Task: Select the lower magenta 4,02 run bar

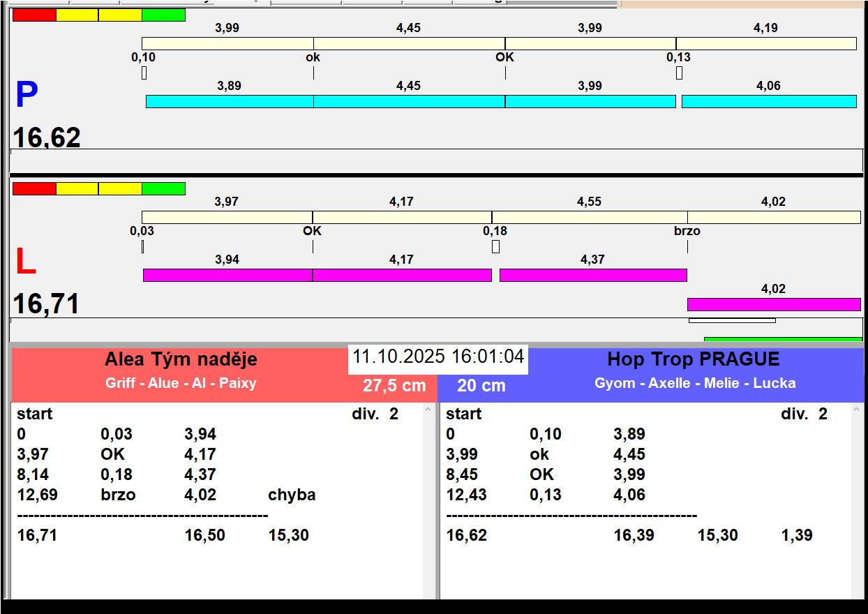Action: tap(774, 304)
